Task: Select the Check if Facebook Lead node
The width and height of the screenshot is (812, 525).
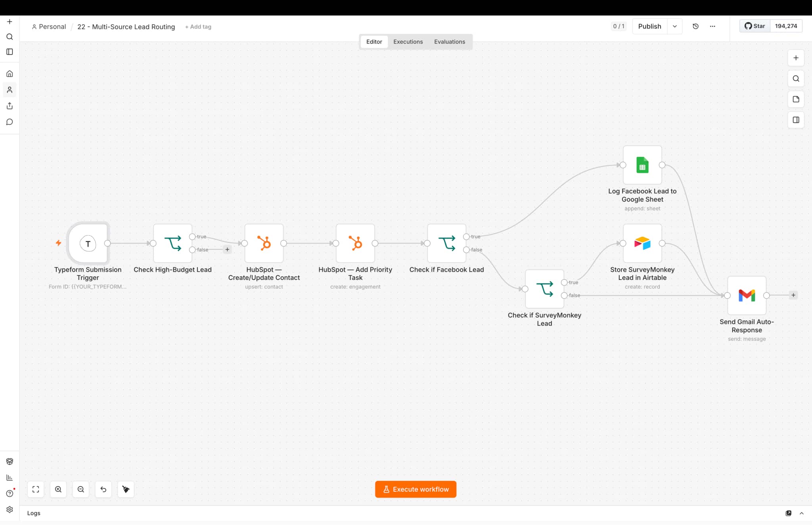Action: coord(446,243)
